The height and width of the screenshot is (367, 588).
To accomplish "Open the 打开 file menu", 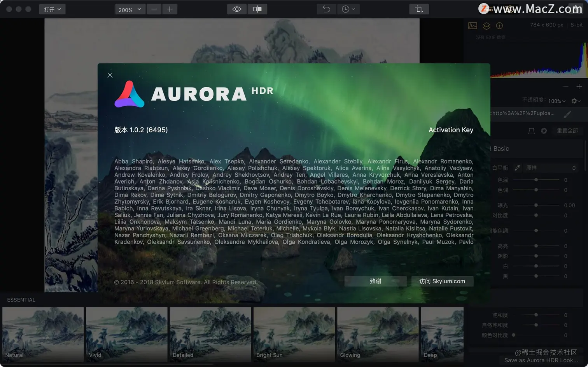I will coord(52,9).
